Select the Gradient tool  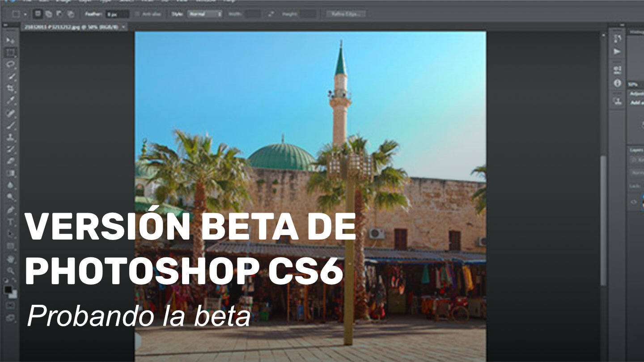click(x=10, y=173)
